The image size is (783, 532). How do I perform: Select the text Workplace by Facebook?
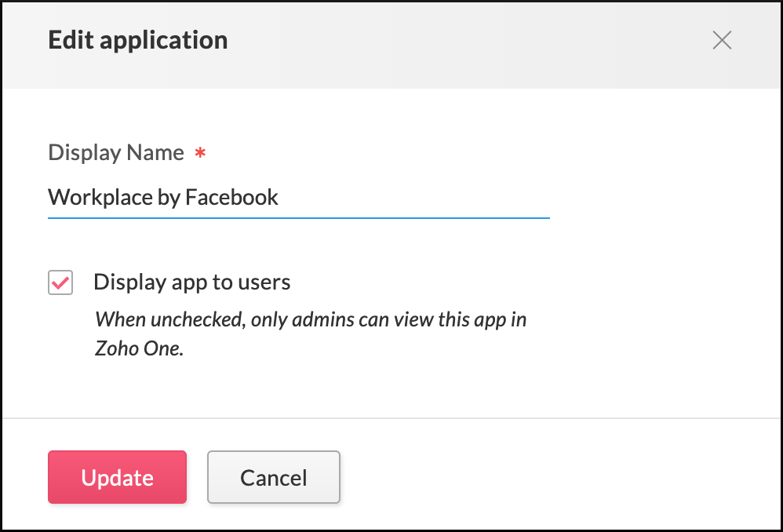[x=162, y=198]
